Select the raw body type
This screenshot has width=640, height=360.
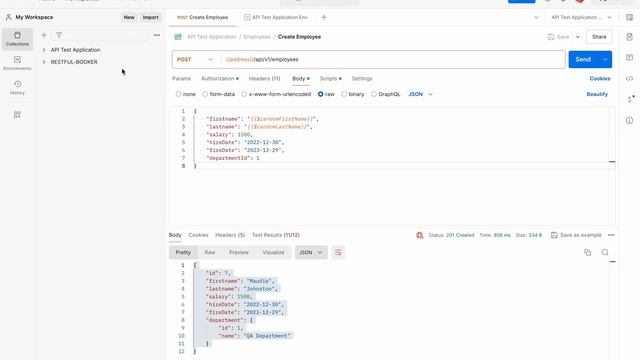click(320, 94)
